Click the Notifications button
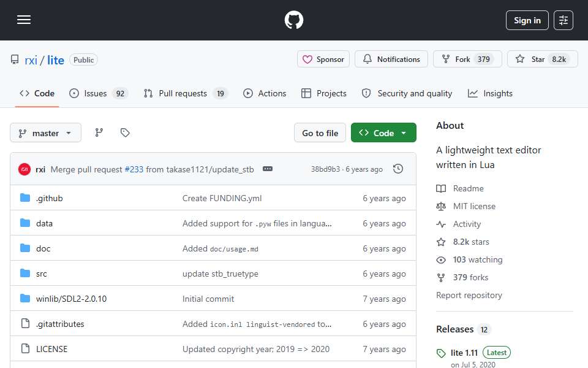 391,59
